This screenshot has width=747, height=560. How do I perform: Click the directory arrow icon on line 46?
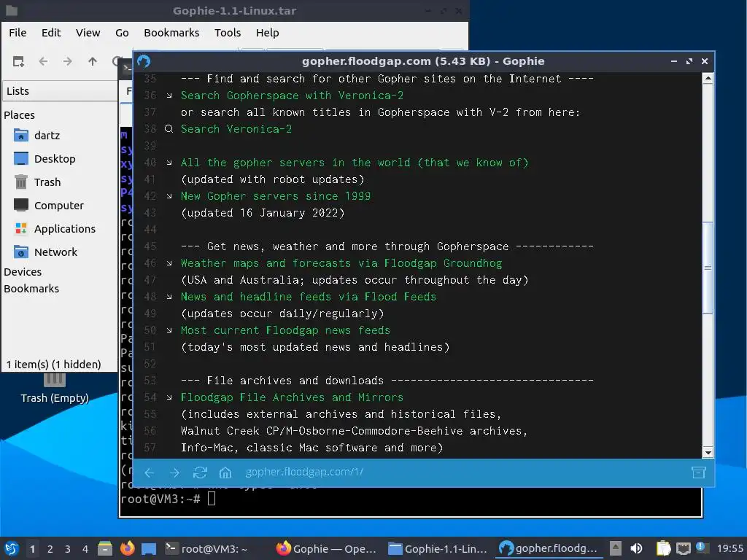click(169, 263)
